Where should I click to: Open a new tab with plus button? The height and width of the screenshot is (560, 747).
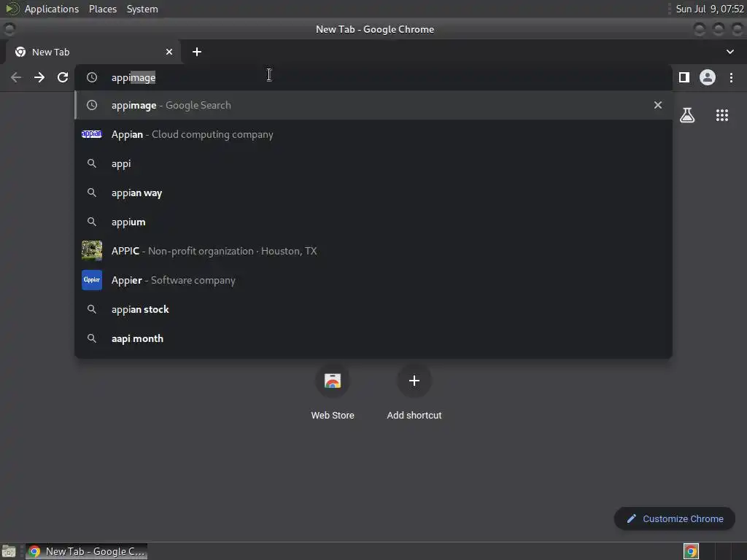(x=197, y=52)
